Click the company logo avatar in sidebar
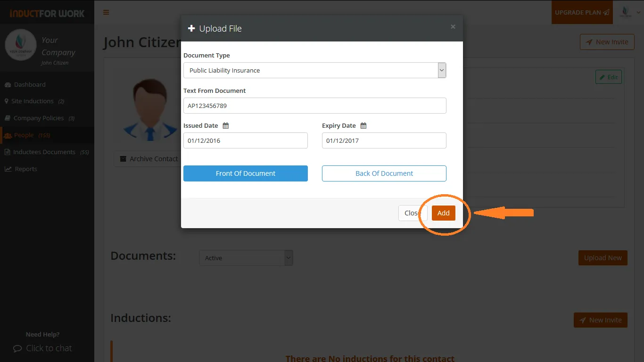This screenshot has width=644, height=362. point(21,45)
